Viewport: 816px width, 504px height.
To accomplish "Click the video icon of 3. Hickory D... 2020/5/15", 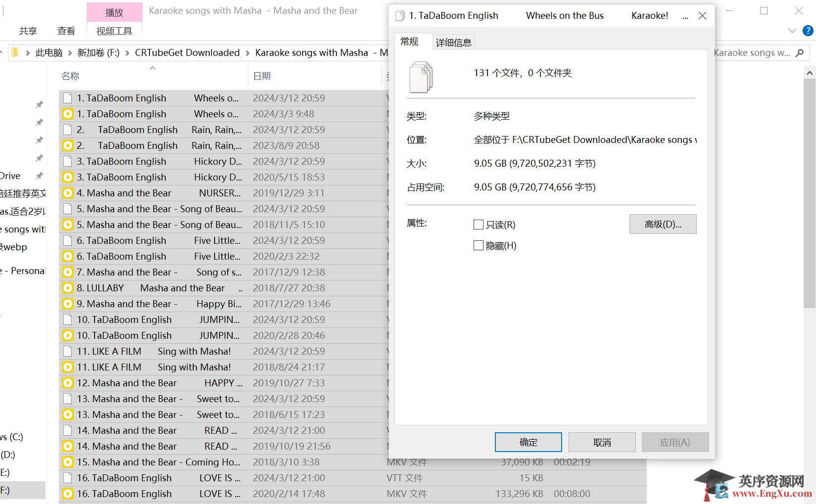I will click(68, 177).
